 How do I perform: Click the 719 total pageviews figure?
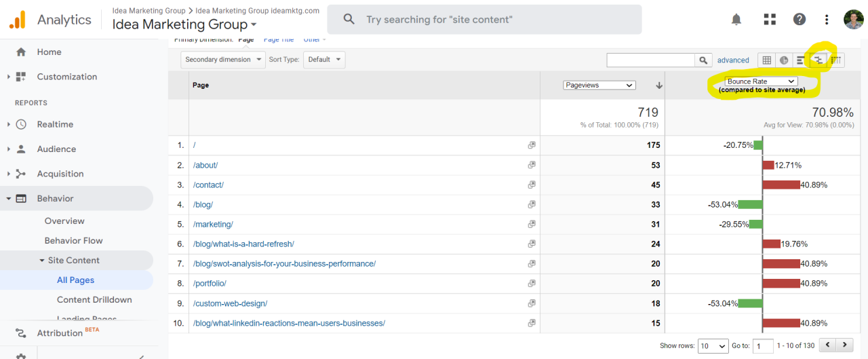pyautogui.click(x=648, y=112)
